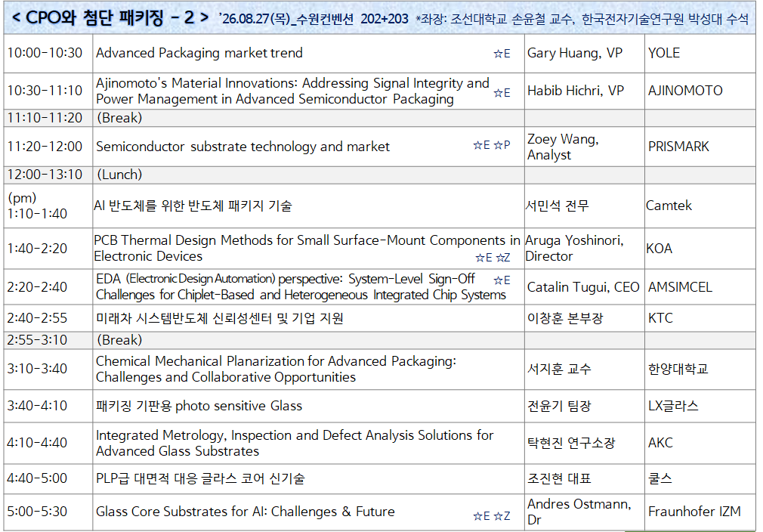Click the date text '26.08.27(목)_수원컨벤션 202+203
This screenshot has height=532, width=763.
(314, 19)
